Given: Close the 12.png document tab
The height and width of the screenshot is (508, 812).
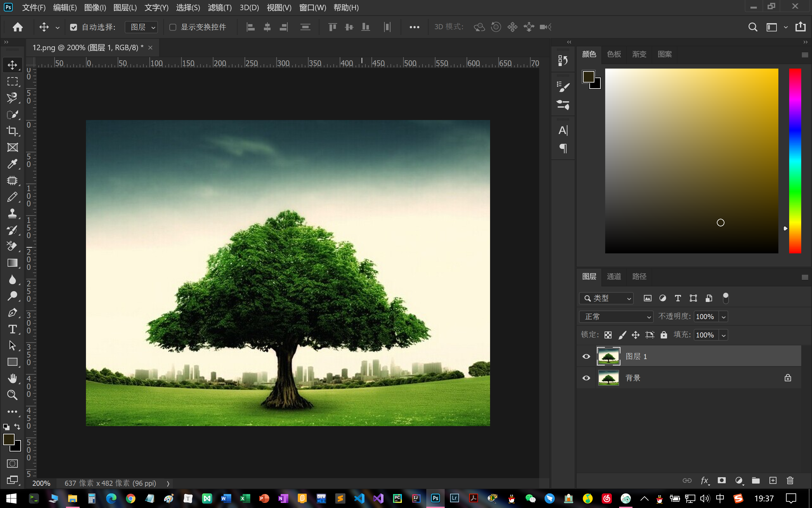Looking at the screenshot, I should [x=150, y=48].
